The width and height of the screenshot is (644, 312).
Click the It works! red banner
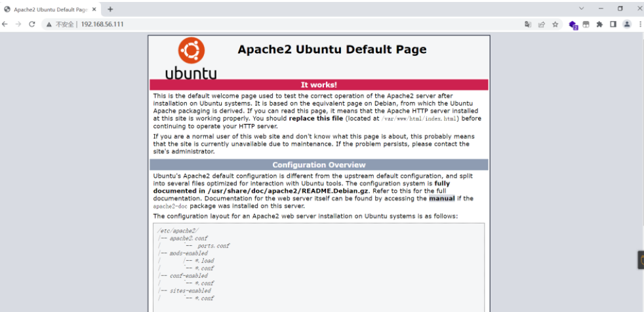(319, 85)
